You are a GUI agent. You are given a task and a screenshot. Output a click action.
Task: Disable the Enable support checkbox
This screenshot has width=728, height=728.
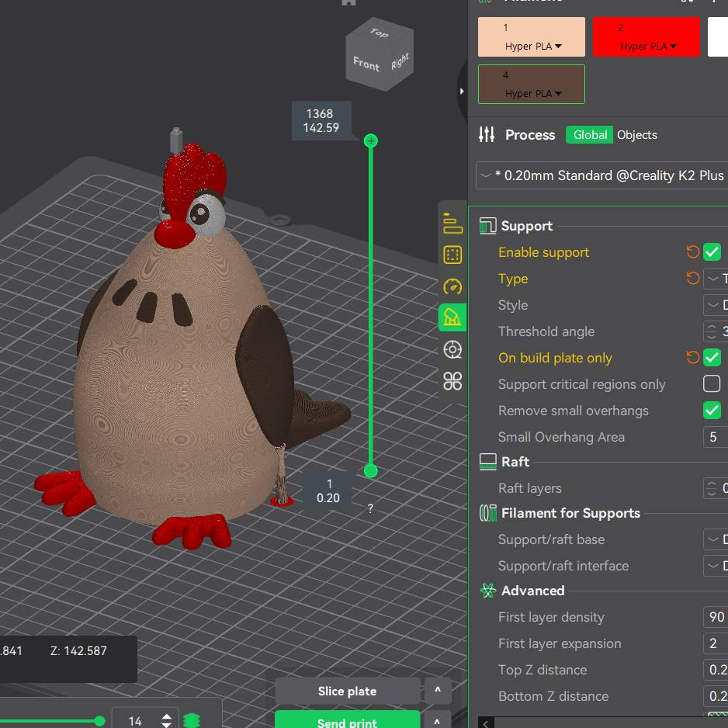pyautogui.click(x=712, y=252)
